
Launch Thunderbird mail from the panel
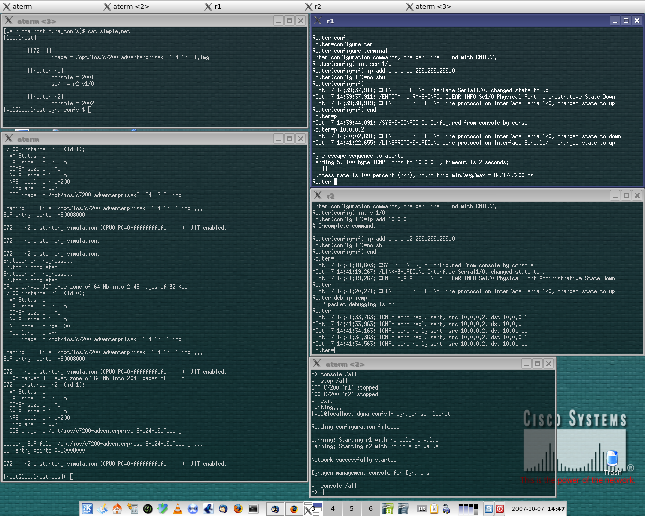point(223,509)
